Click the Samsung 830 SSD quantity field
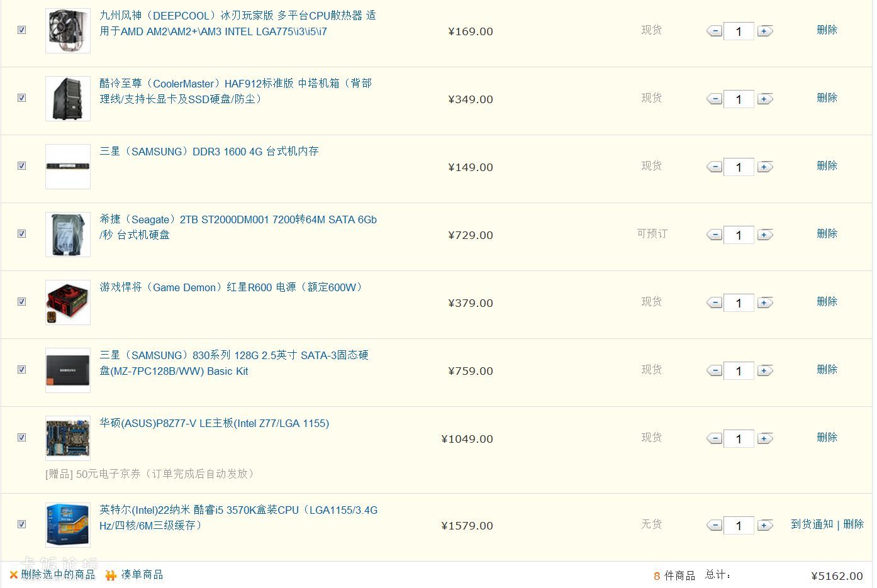 (739, 370)
